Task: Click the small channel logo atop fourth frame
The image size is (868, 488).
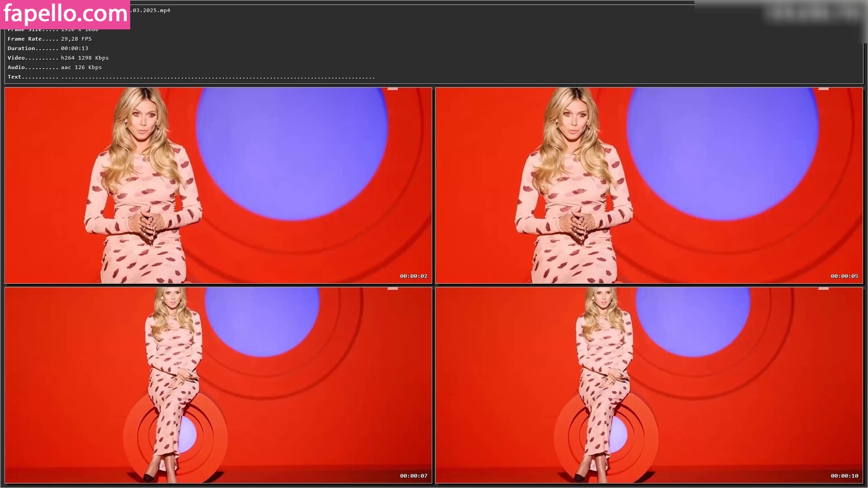Action: pyautogui.click(x=823, y=288)
